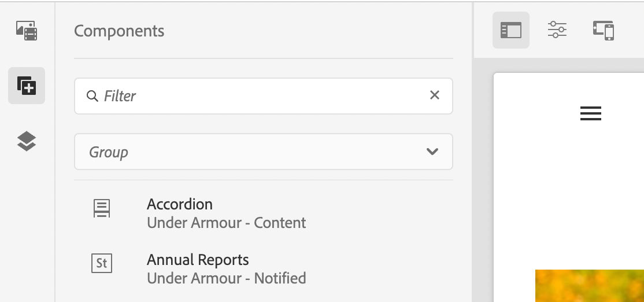Open the Content Tree layers icon
The image size is (644, 302).
[27, 141]
